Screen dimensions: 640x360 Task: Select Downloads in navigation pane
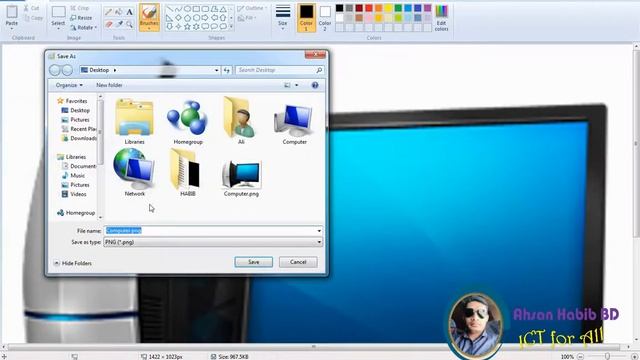point(79,138)
